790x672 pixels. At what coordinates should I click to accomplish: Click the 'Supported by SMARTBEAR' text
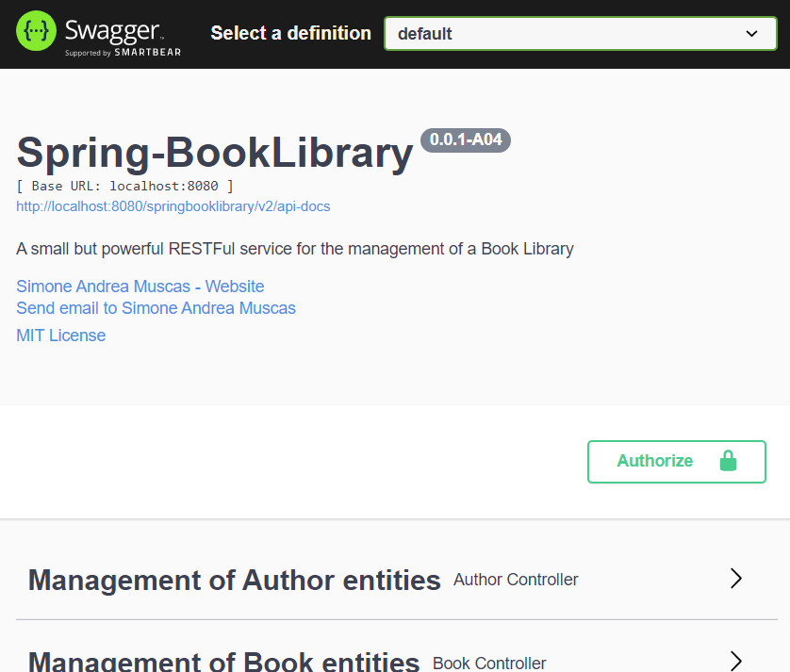(123, 53)
